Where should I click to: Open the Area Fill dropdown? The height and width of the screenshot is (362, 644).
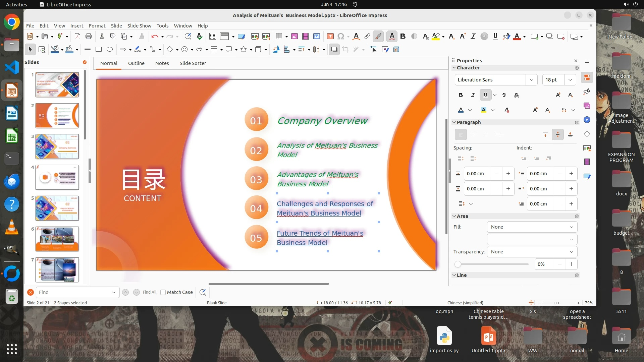pos(532,227)
